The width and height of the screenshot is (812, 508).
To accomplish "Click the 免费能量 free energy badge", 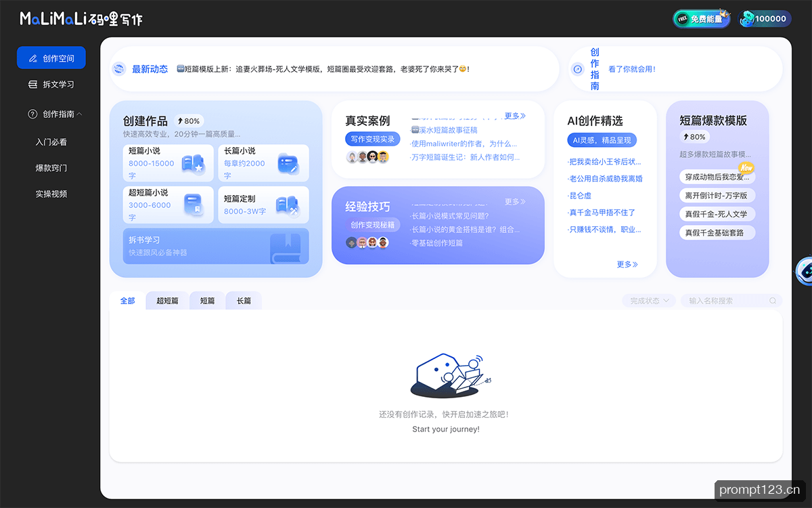I will tap(702, 19).
